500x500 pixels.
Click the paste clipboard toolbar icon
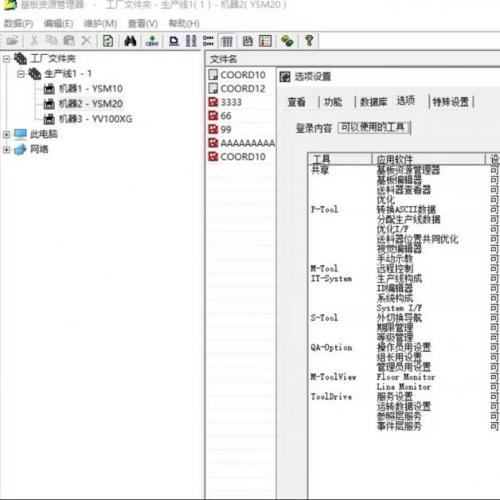(69, 41)
